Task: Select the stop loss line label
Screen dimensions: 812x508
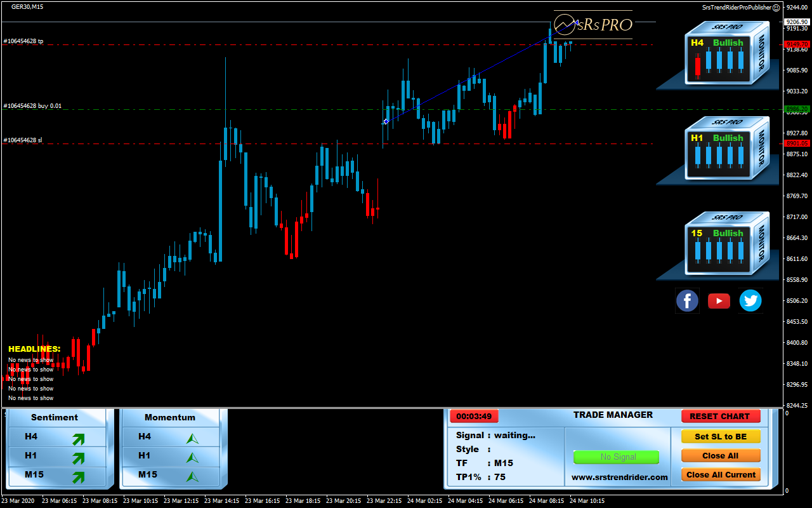Action: [x=23, y=140]
